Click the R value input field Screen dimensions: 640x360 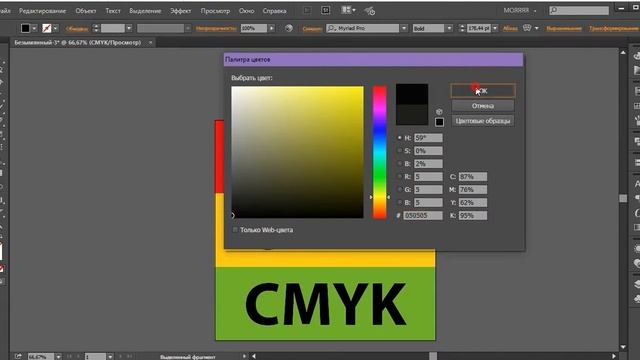coord(428,177)
